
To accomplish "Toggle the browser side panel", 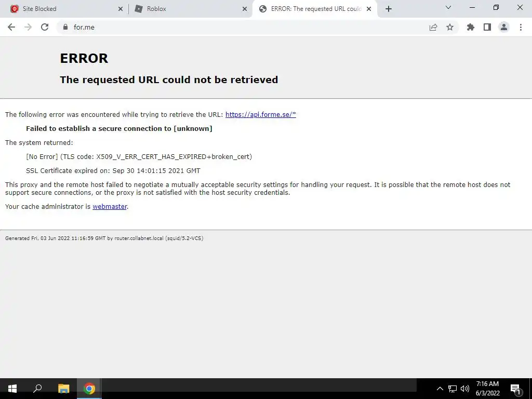I will pos(487,27).
